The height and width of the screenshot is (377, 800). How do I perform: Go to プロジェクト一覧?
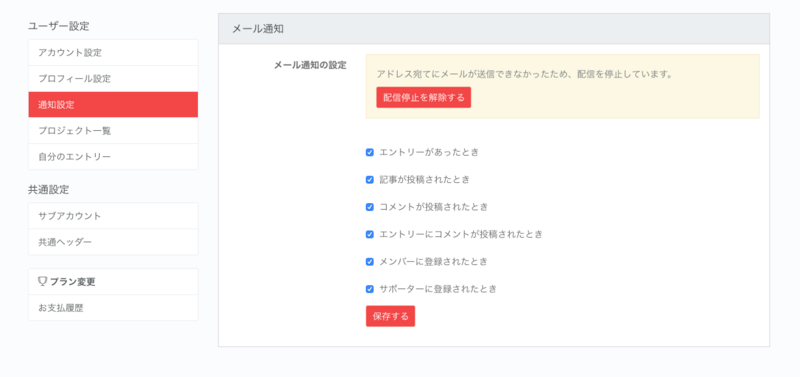[113, 131]
